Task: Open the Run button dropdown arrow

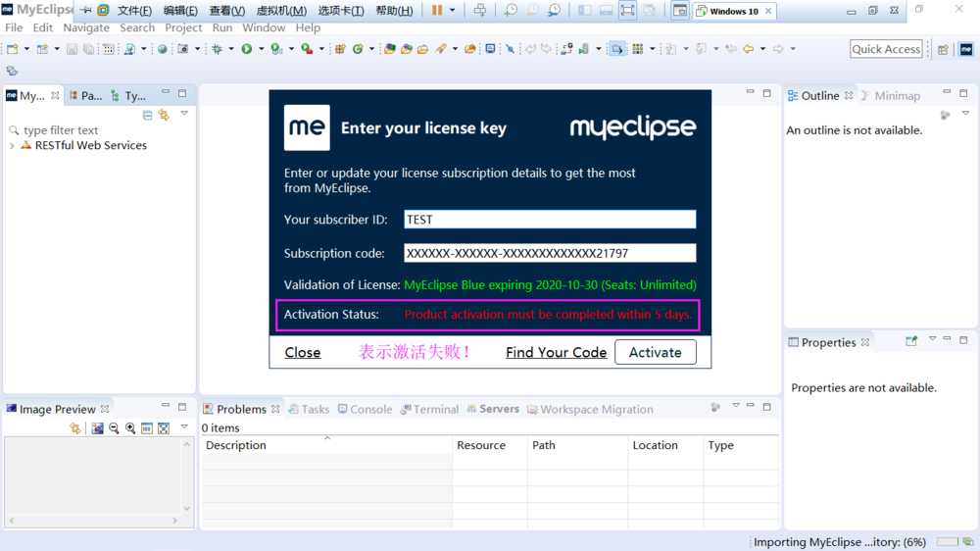Action: point(262,49)
